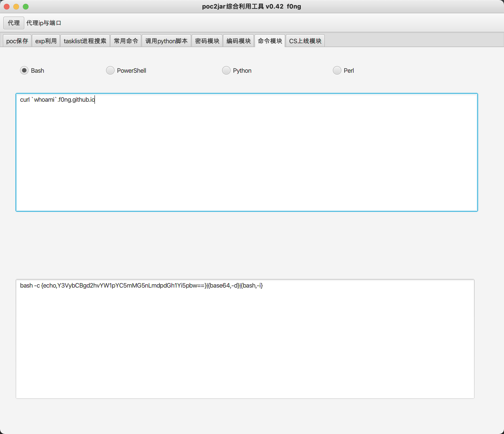Open the CS上线模块 tab

point(305,41)
